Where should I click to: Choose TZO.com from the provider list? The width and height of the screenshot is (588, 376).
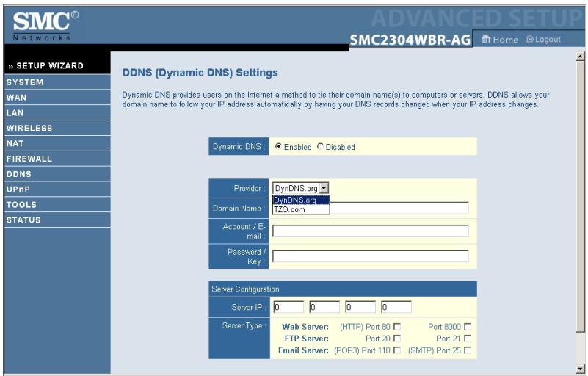click(301, 209)
